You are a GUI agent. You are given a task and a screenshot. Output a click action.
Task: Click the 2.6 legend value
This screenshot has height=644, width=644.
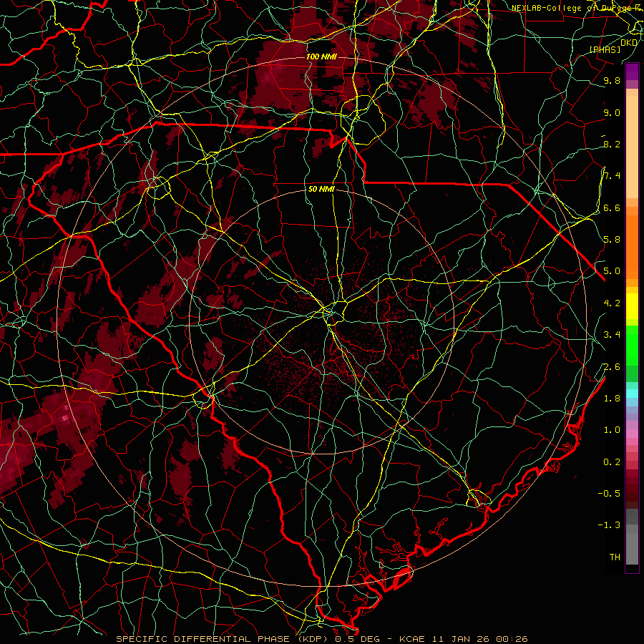pos(612,367)
